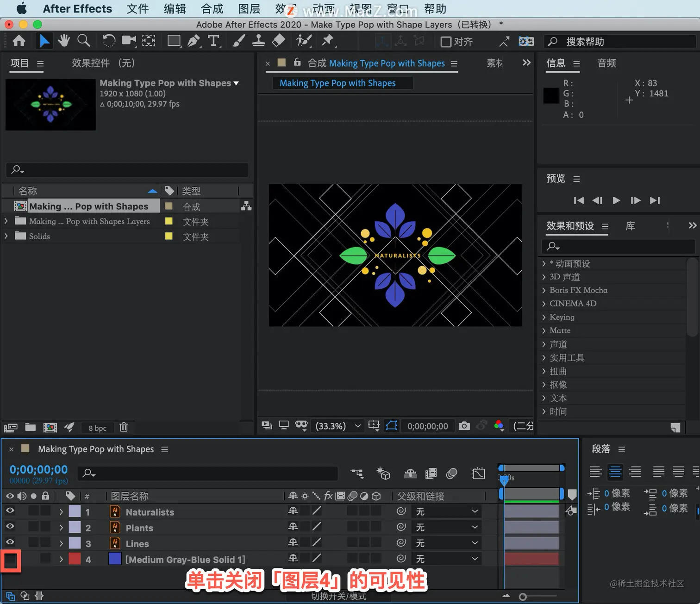Viewport: 700px width, 604px height.
Task: Select the Eraser tool
Action: click(x=278, y=41)
